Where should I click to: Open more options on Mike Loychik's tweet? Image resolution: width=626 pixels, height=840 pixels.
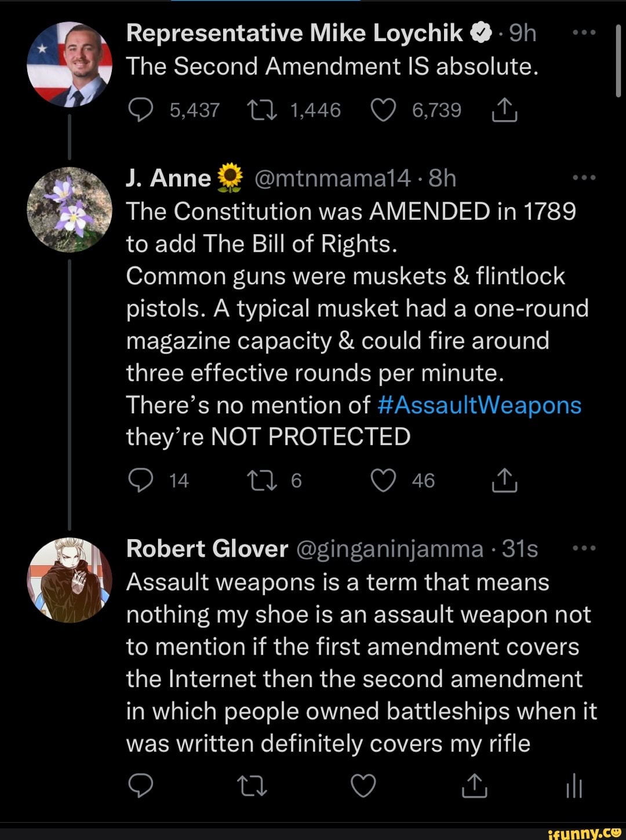585,32
